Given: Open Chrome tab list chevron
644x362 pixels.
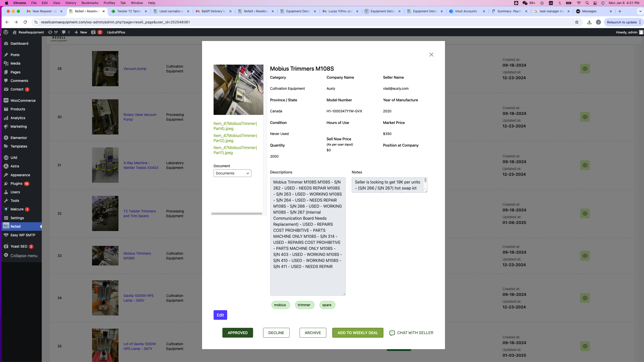Looking at the screenshot, I should [640, 11].
